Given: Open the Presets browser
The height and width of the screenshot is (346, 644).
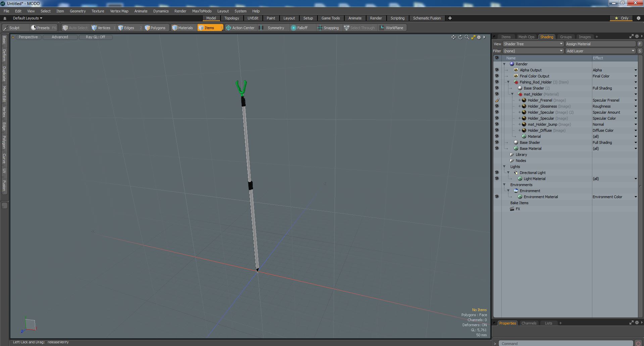Looking at the screenshot, I should pyautogui.click(x=44, y=28).
